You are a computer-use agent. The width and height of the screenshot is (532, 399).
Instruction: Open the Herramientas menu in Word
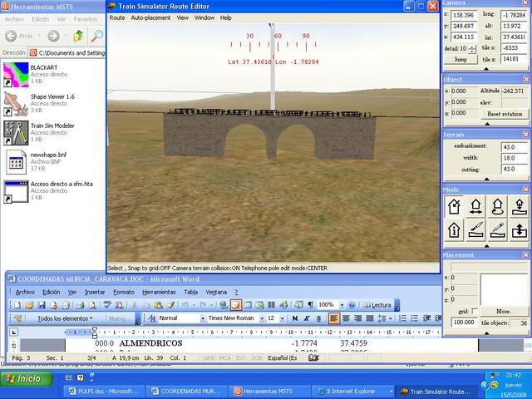(159, 292)
